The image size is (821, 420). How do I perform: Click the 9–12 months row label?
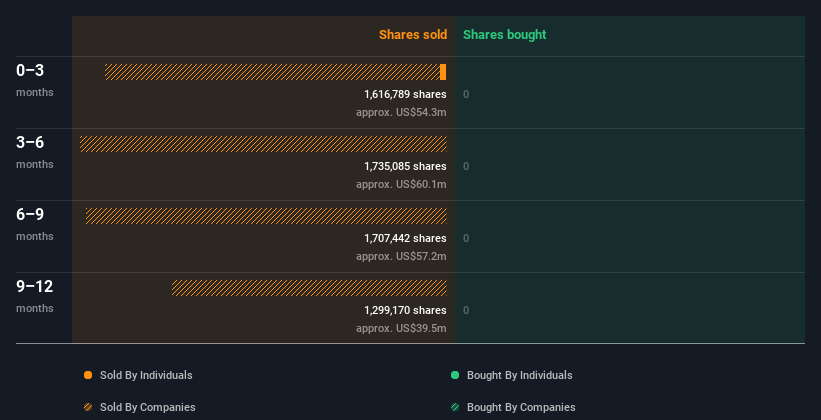coord(35,296)
